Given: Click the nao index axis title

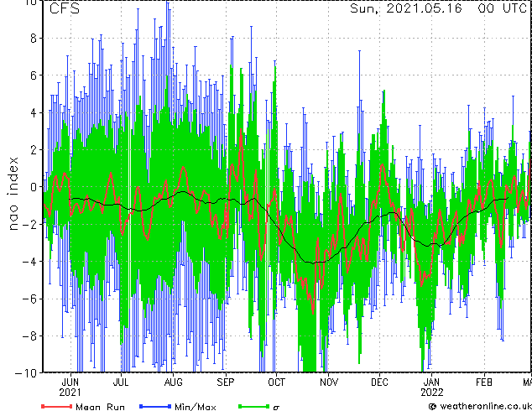Looking at the screenshot, I should pos(13,194).
